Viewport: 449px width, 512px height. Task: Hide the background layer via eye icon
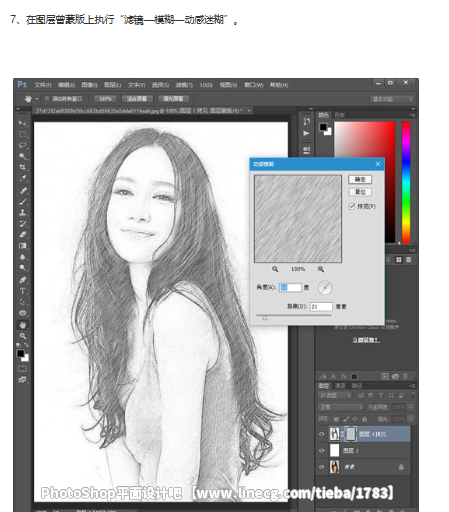322,467
